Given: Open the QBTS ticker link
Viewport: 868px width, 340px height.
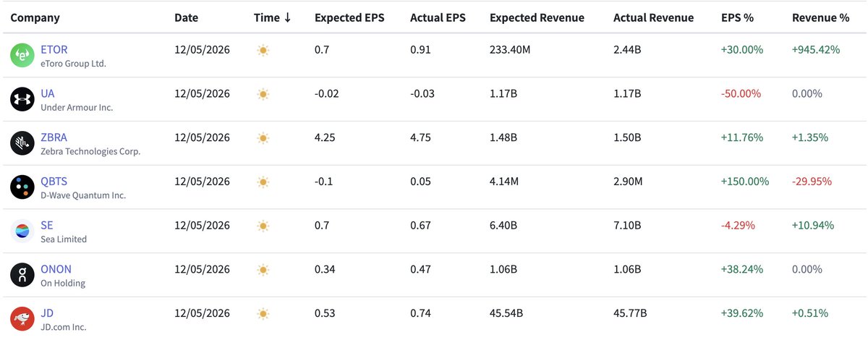Looking at the screenshot, I should [x=54, y=182].
